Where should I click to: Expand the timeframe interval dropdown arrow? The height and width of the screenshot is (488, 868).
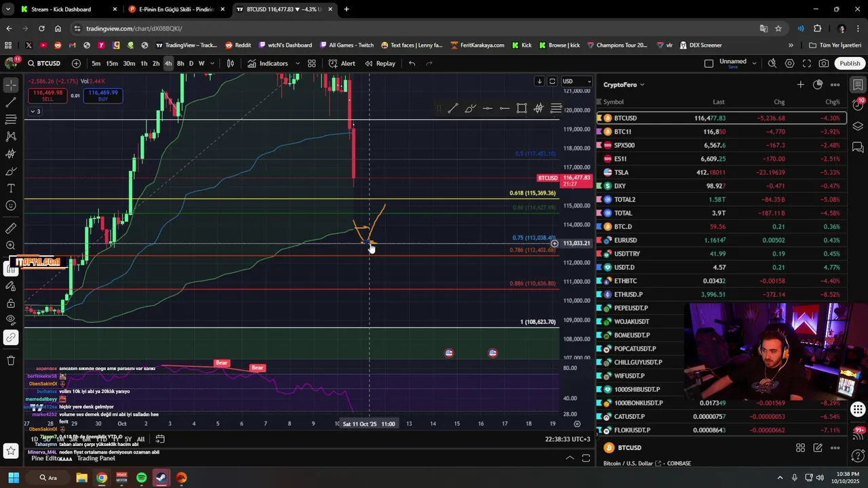pos(212,63)
